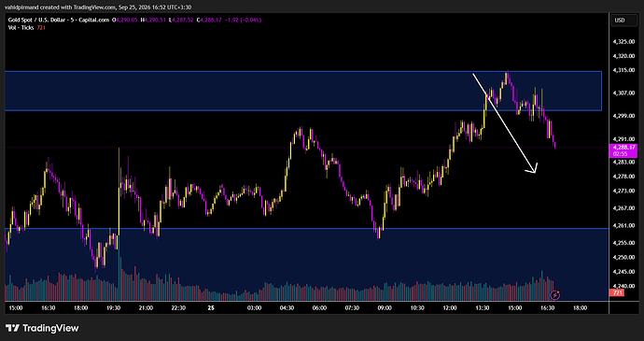Click the 4,320.00 price axis label
The image size is (644, 341).
[623, 56]
